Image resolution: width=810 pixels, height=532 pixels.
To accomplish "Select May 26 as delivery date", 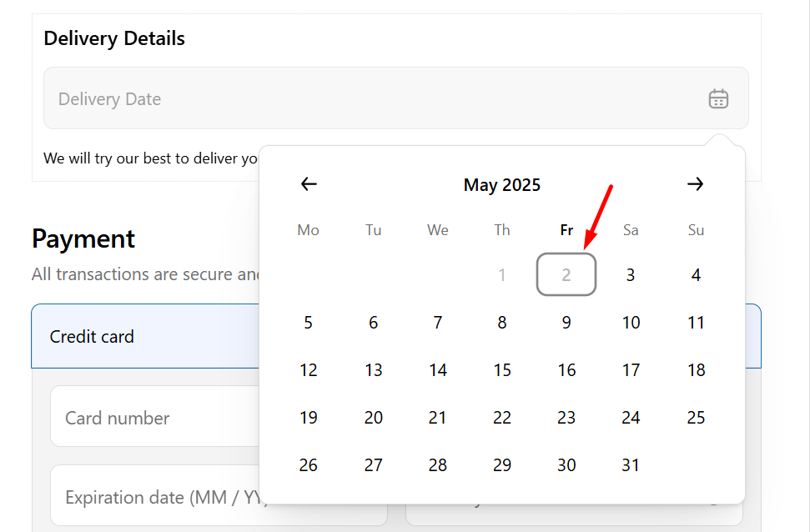I will pos(309,465).
